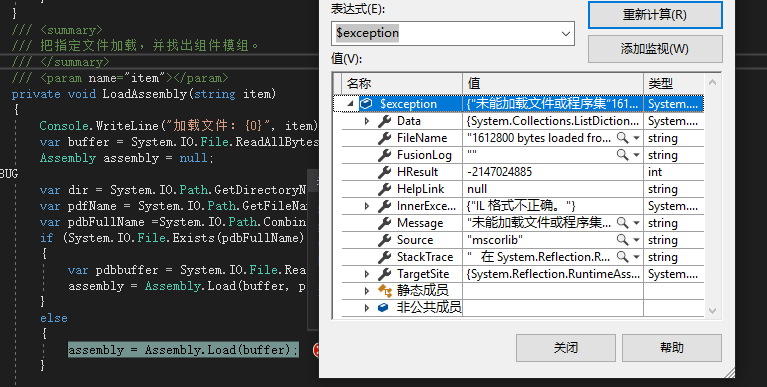Viewport: 767px width, 387px height.
Task: Open the FusionLog text visualizer magnifier
Action: coord(622,155)
